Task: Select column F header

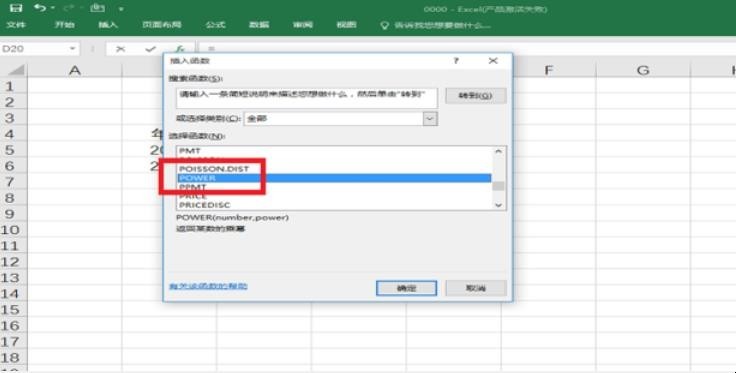Action: [x=548, y=70]
